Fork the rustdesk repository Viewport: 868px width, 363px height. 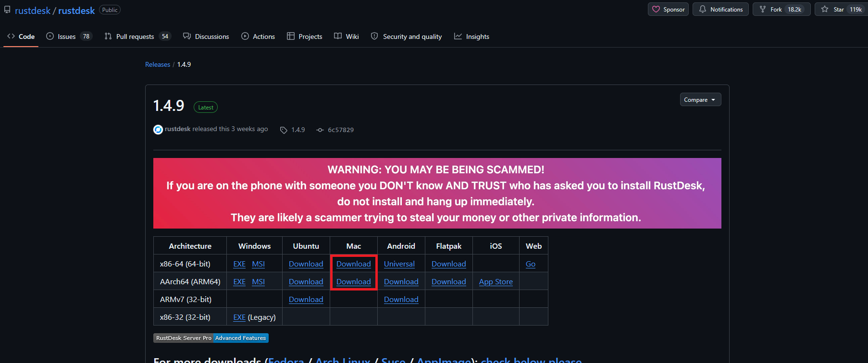click(781, 10)
